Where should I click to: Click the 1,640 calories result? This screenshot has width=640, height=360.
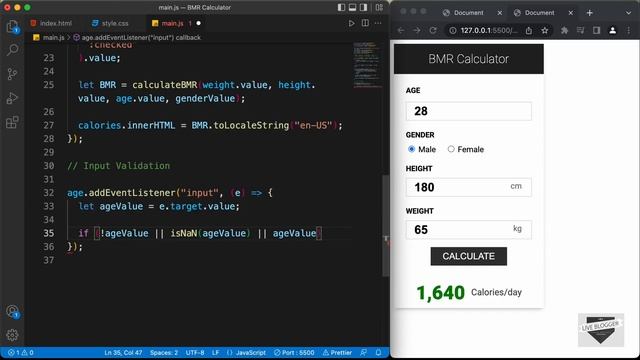(x=440, y=293)
